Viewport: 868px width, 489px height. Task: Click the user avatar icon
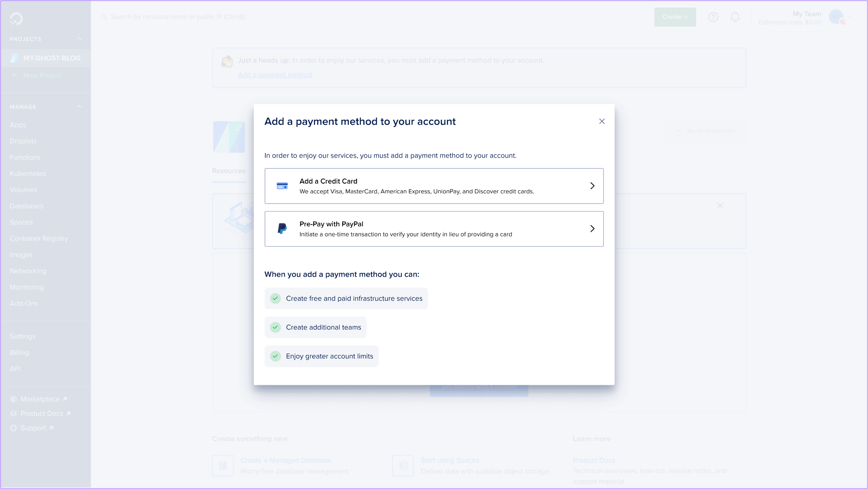tap(837, 17)
